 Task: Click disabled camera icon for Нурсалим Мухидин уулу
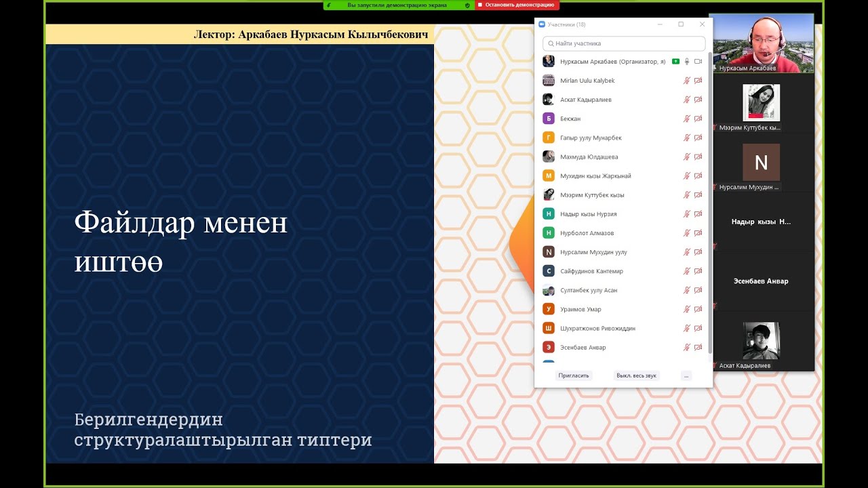click(x=698, y=251)
